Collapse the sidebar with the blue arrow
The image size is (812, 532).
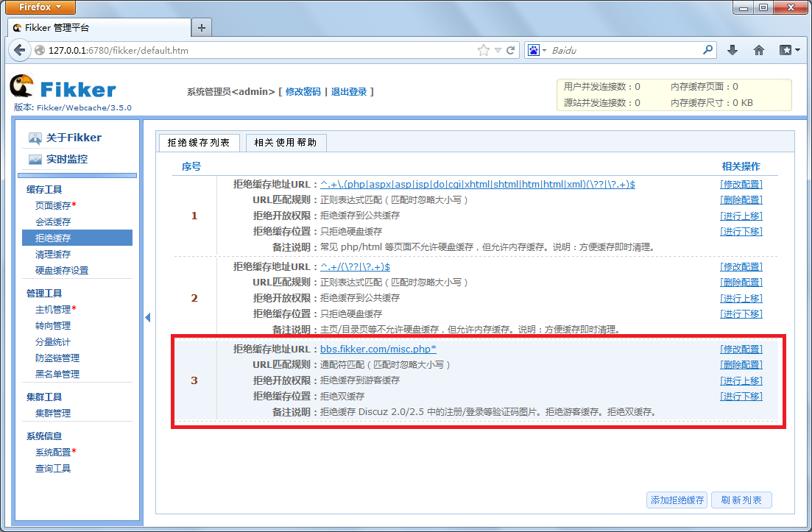click(x=147, y=317)
